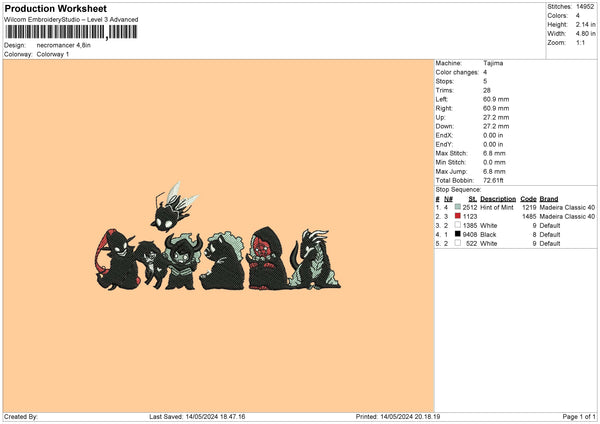Click the stitch count '9408' in row 4

click(x=470, y=235)
